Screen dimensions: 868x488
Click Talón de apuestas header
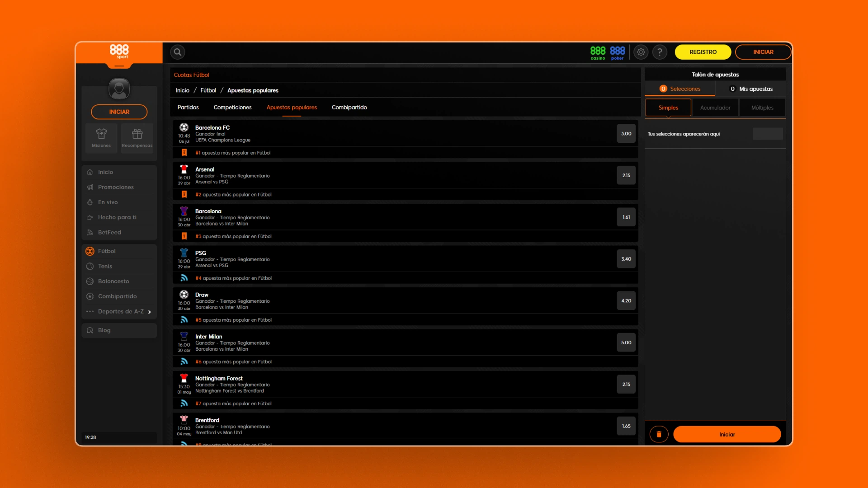coord(715,75)
